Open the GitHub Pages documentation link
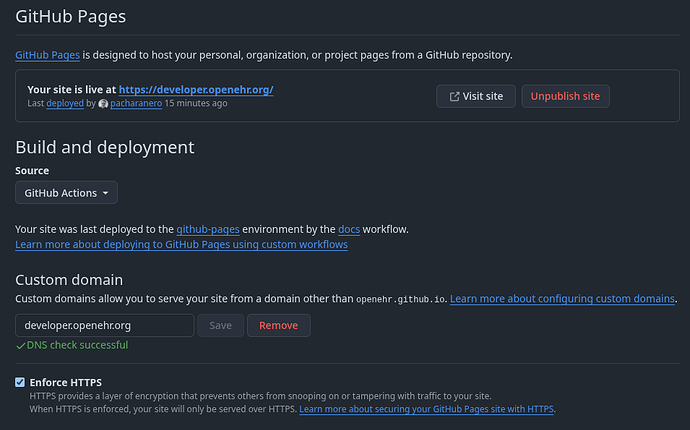Screen dimensions: 690x430 (48, 55)
